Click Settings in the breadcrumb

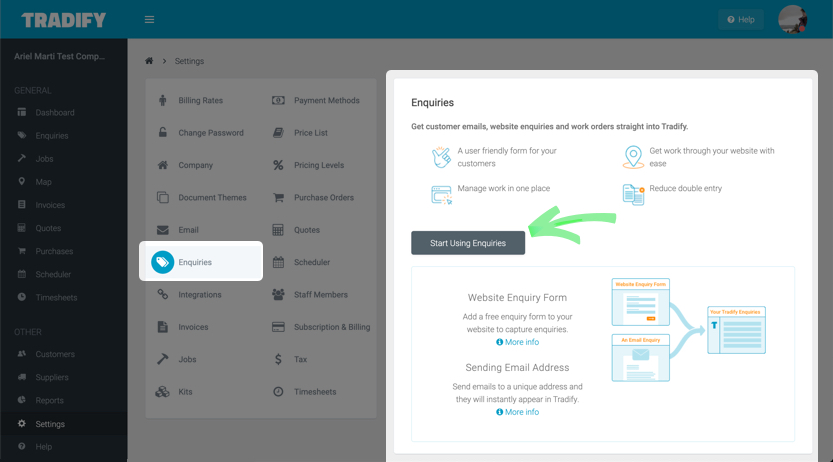tap(189, 61)
